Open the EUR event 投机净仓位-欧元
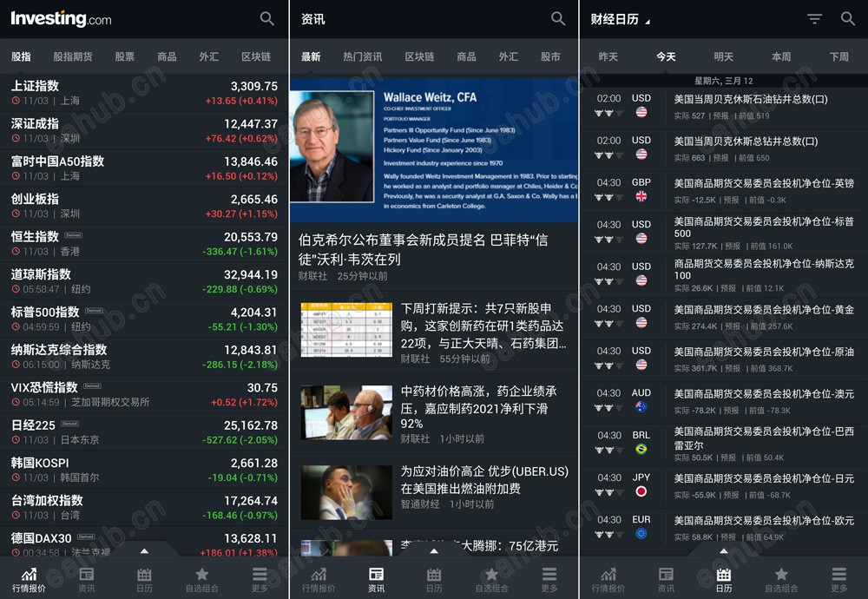This screenshot has height=599, width=868. point(724,530)
